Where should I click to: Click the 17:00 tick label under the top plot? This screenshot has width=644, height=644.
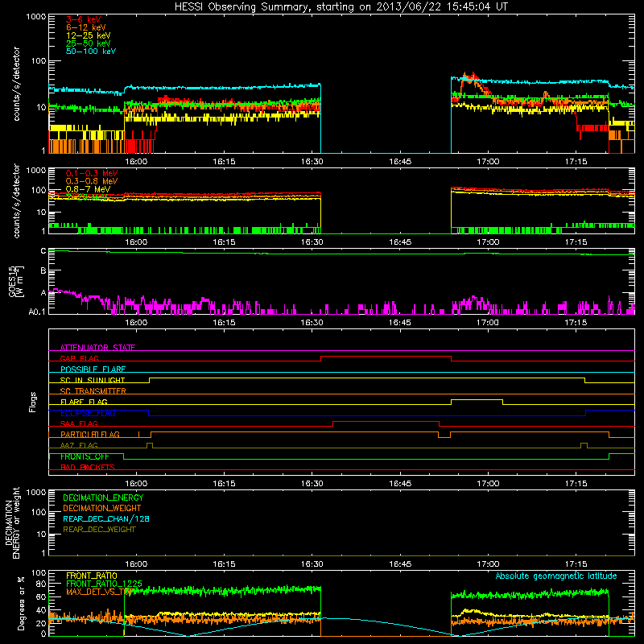click(x=488, y=162)
